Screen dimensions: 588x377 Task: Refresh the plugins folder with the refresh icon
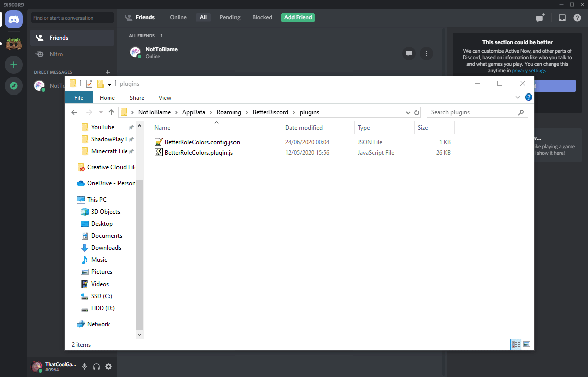point(417,112)
